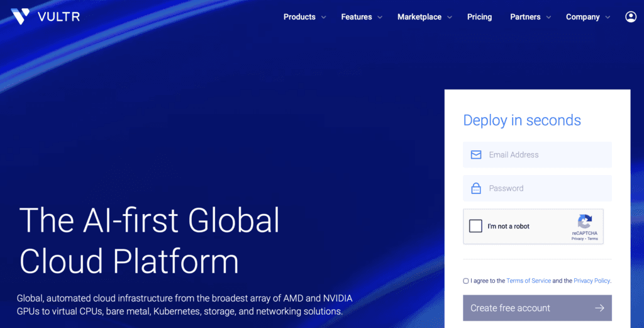This screenshot has width=644, height=328.
Task: Open the Partners menu
Action: (525, 17)
